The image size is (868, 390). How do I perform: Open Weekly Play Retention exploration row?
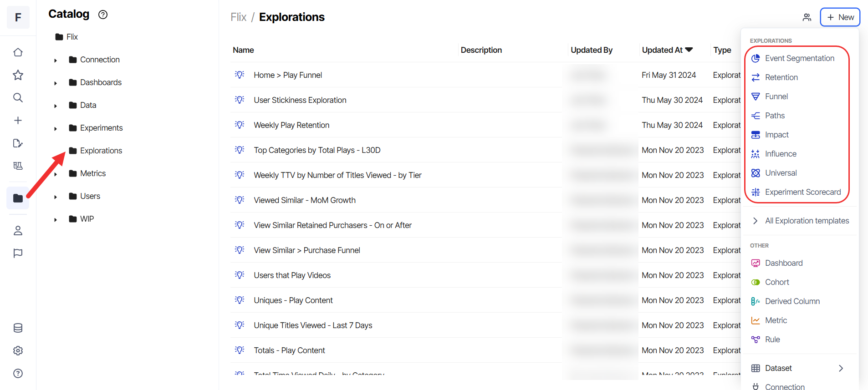point(291,125)
